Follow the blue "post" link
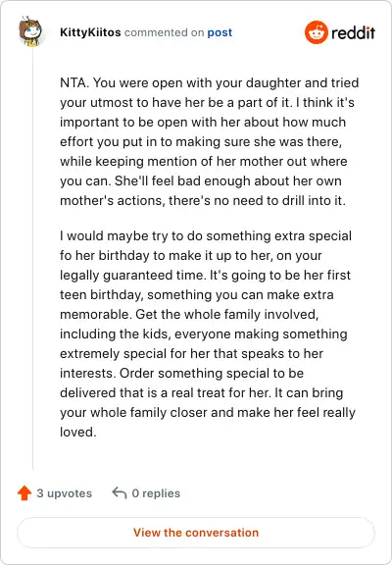This screenshot has height=565, width=392. [220, 32]
